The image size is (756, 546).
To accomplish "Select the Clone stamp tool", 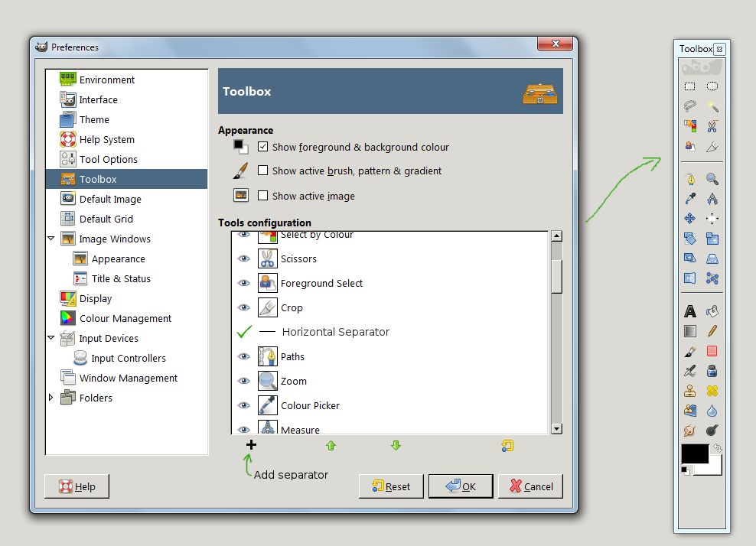I will point(691,391).
